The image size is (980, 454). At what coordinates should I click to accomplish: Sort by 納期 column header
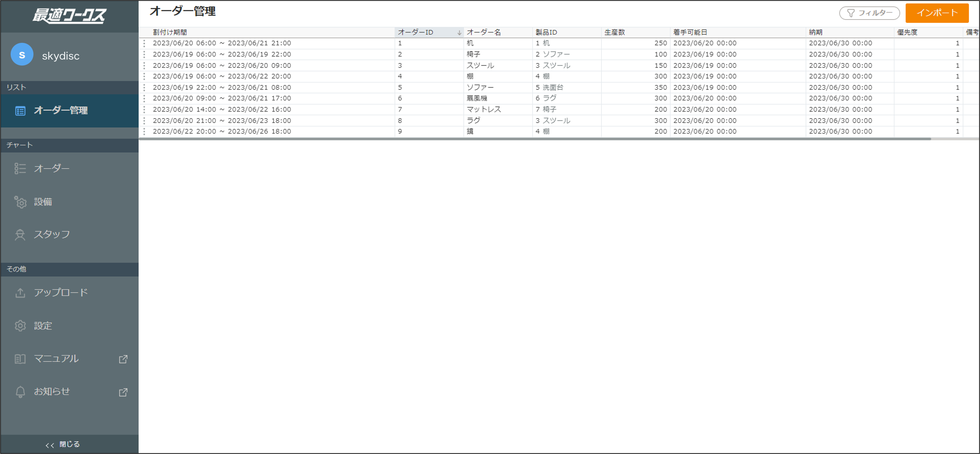(850, 32)
